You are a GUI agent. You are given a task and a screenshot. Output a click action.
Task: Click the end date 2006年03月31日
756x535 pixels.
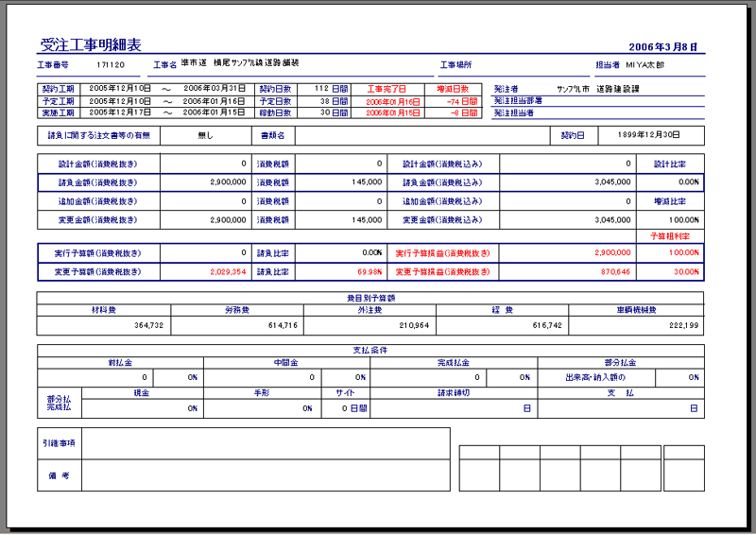pyautogui.click(x=215, y=88)
